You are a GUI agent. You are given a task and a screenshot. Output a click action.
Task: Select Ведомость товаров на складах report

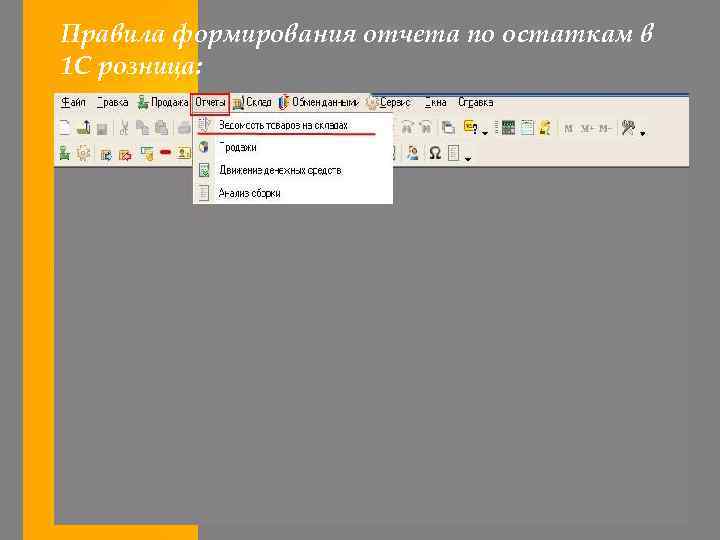point(293,125)
